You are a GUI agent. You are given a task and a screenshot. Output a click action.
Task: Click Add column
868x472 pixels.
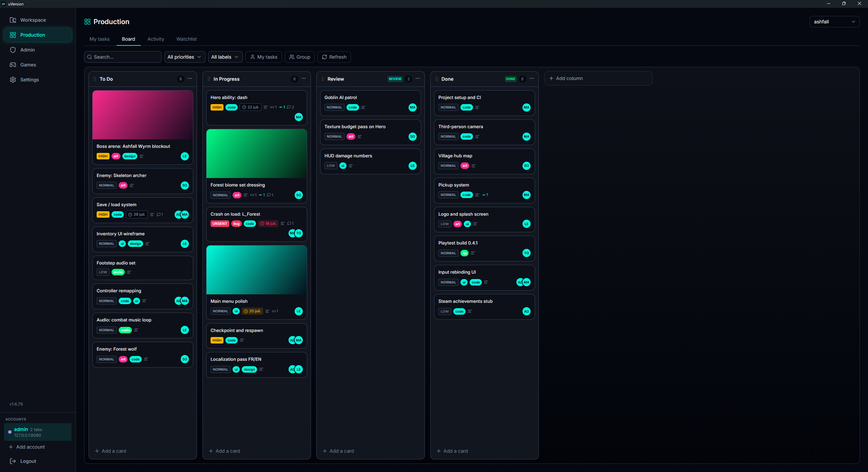(598, 78)
